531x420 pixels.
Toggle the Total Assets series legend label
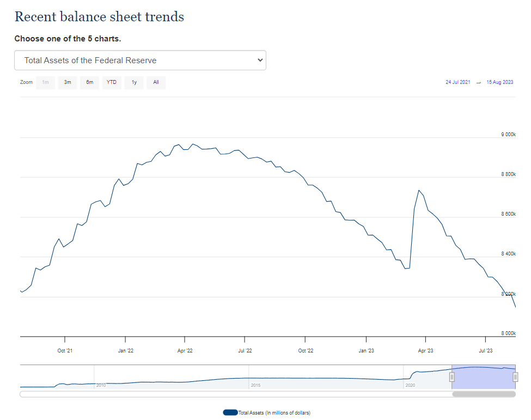point(274,413)
